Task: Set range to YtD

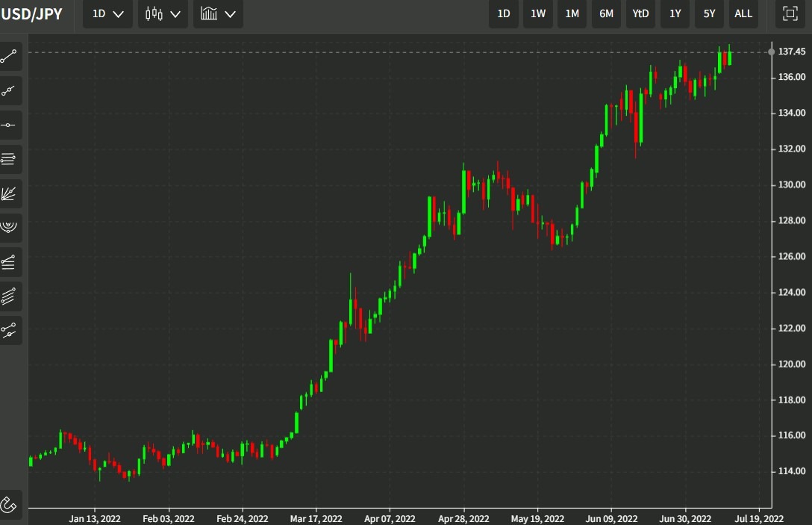Action: [x=640, y=13]
